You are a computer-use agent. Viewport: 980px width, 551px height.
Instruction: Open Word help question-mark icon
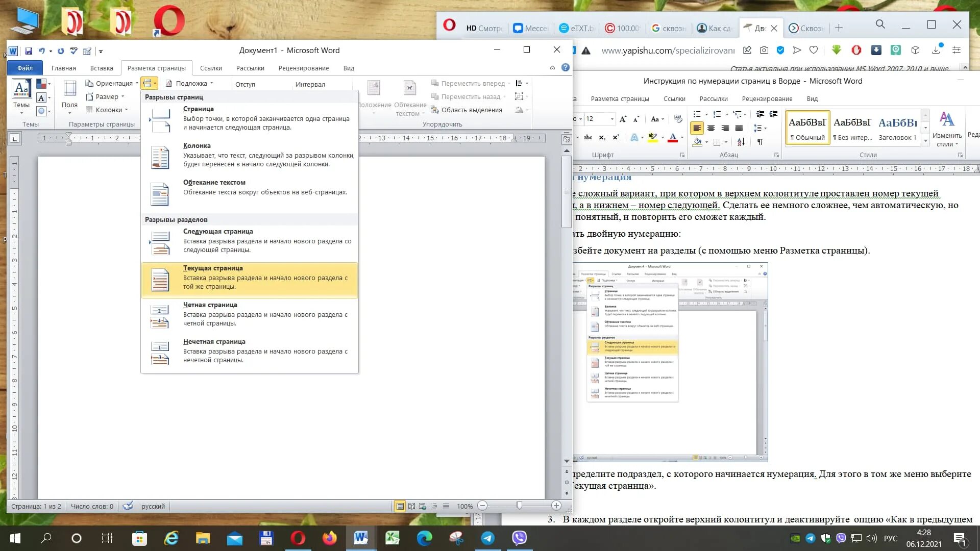[565, 67]
